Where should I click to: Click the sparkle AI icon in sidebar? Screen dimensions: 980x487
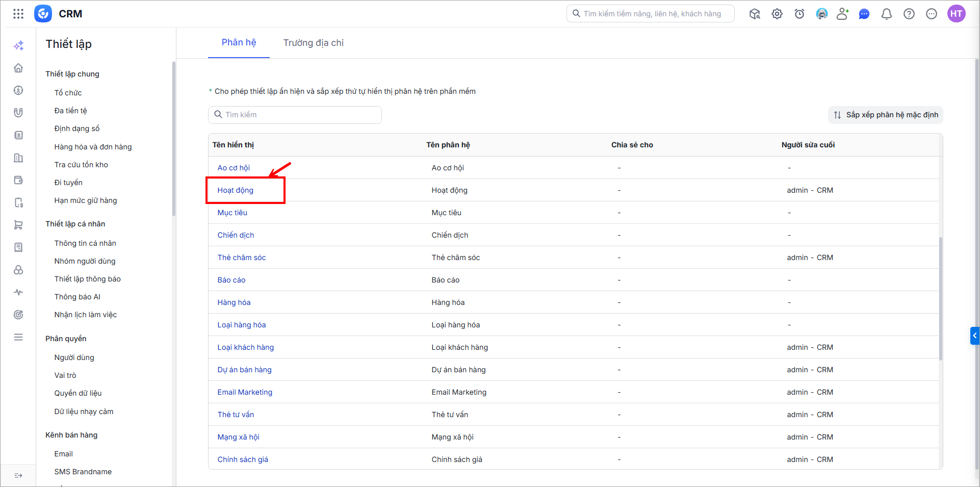[x=18, y=45]
